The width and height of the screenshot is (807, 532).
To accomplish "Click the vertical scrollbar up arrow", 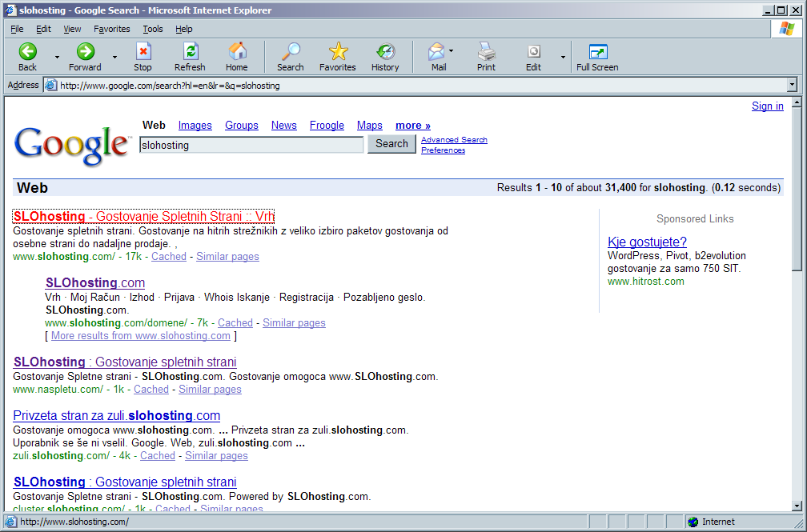I will pyautogui.click(x=797, y=102).
